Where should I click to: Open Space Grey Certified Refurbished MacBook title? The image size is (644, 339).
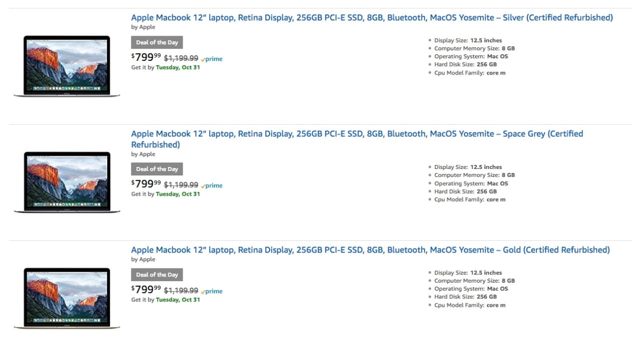[x=357, y=134]
